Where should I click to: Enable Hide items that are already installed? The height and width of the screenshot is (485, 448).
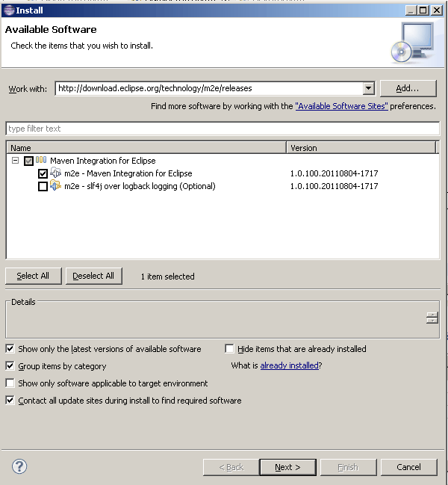[229, 349]
